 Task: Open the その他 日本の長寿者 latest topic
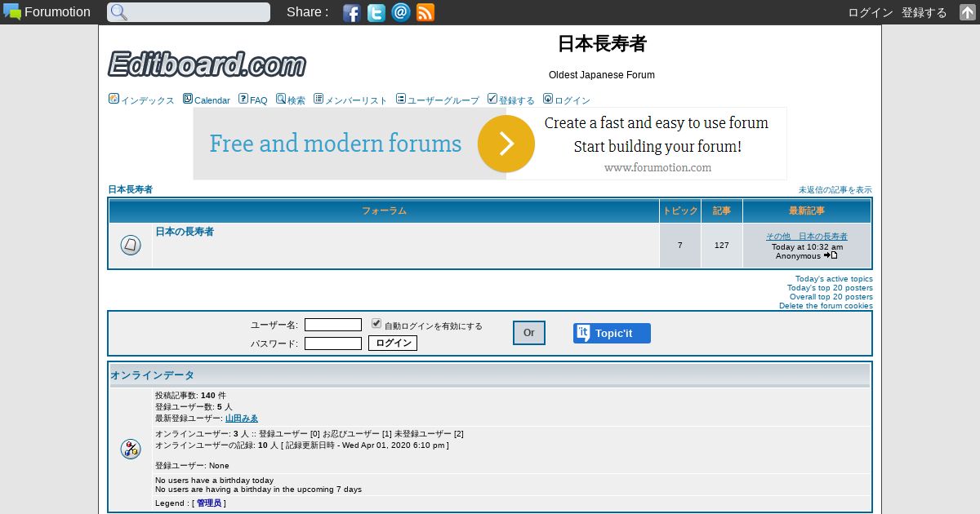tap(807, 237)
